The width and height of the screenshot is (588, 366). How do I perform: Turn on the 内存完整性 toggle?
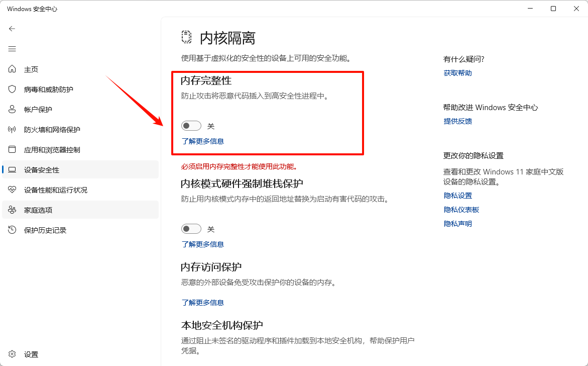pyautogui.click(x=191, y=126)
